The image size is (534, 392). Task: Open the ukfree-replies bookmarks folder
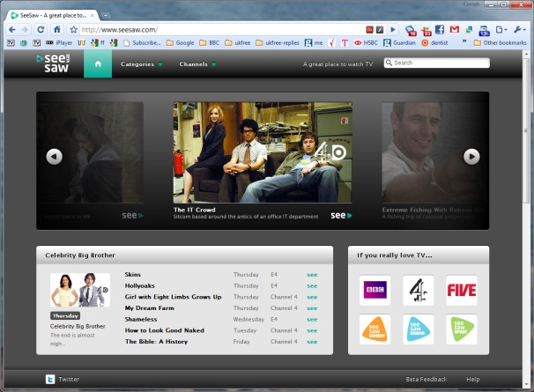coord(278,42)
